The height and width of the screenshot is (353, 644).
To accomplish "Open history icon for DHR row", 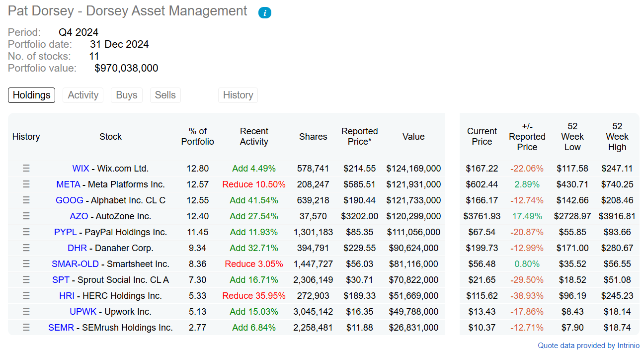I will (x=26, y=248).
